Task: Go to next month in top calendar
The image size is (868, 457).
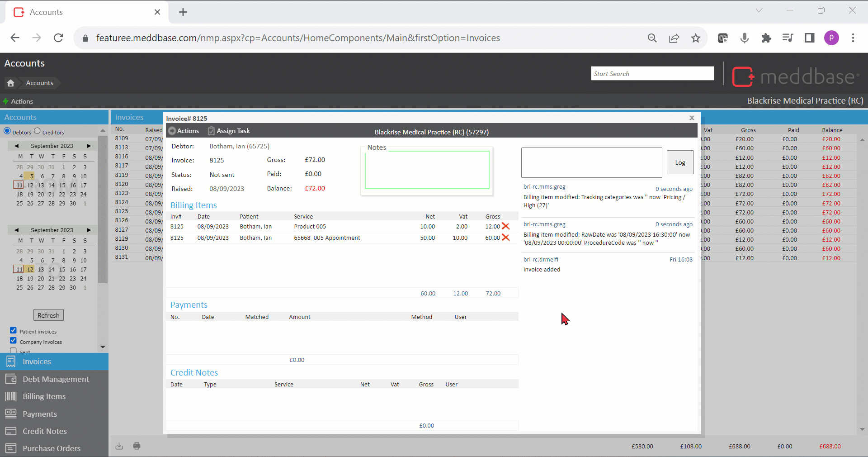Action: pos(89,146)
